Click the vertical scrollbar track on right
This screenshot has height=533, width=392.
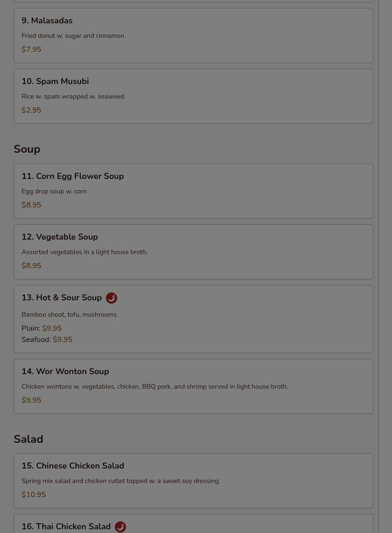(385, 266)
